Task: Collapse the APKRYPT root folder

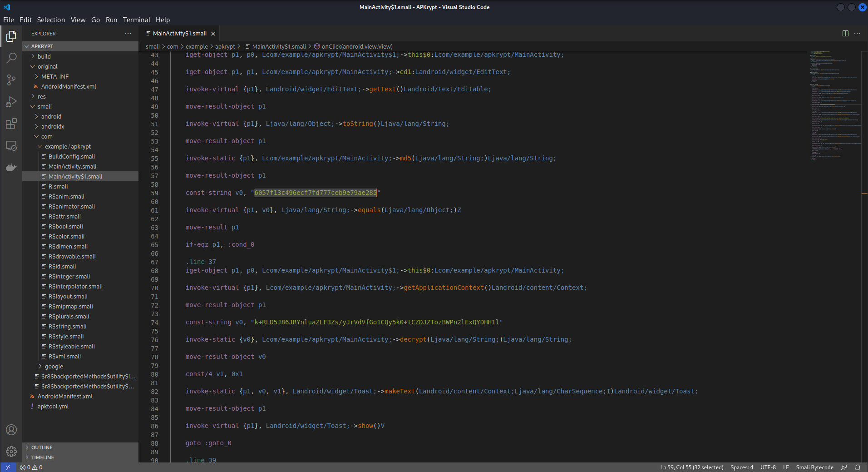Action: click(80, 46)
